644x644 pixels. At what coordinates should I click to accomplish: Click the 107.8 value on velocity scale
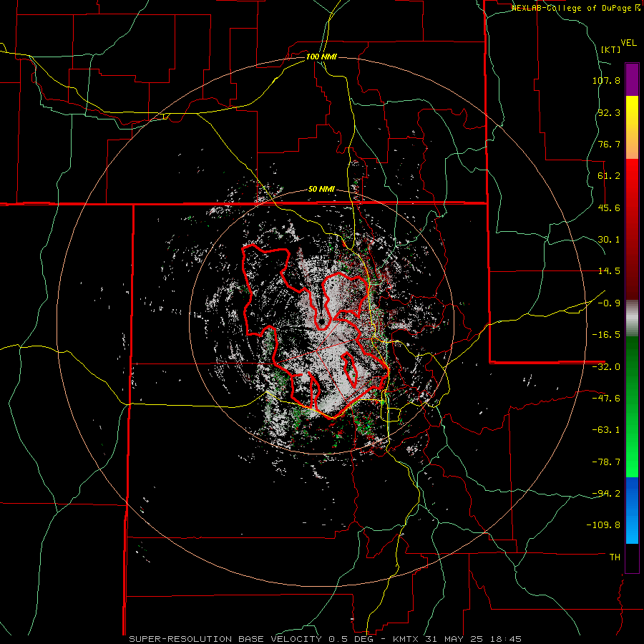point(606,80)
